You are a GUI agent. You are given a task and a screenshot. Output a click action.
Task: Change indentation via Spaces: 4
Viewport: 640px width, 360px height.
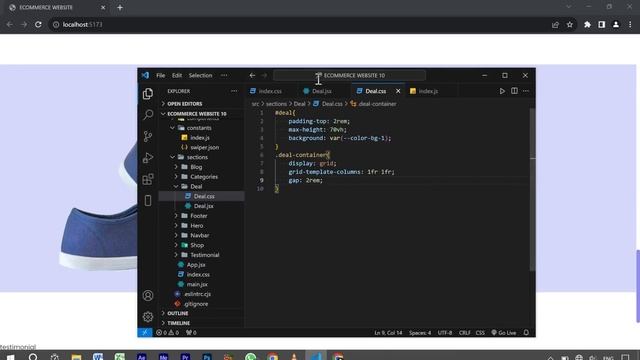[x=420, y=333]
